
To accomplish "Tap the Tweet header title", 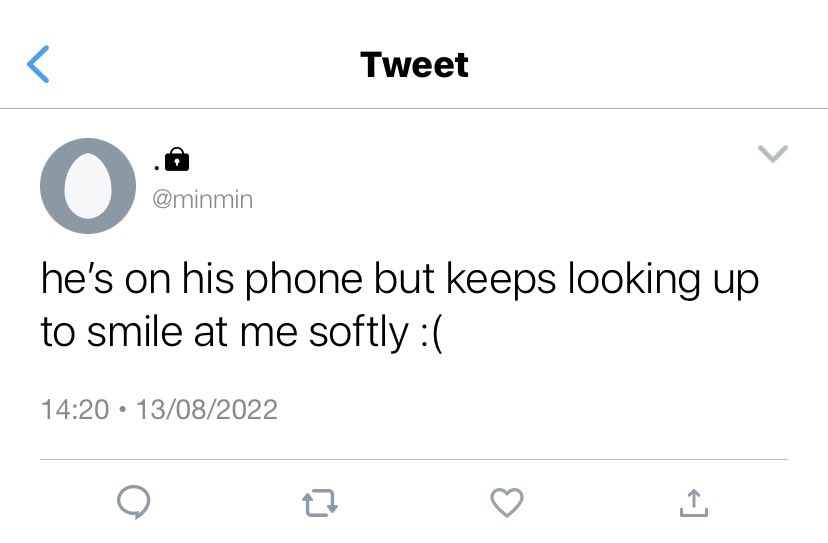I will 415,65.
